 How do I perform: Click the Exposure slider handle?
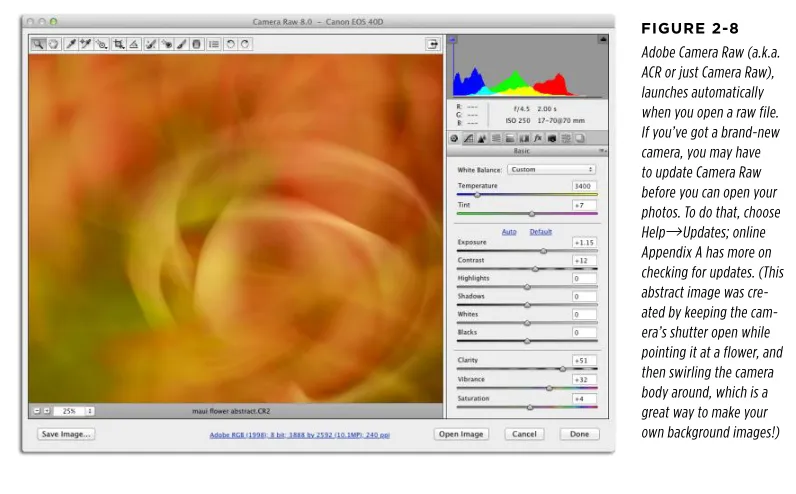[544, 251]
